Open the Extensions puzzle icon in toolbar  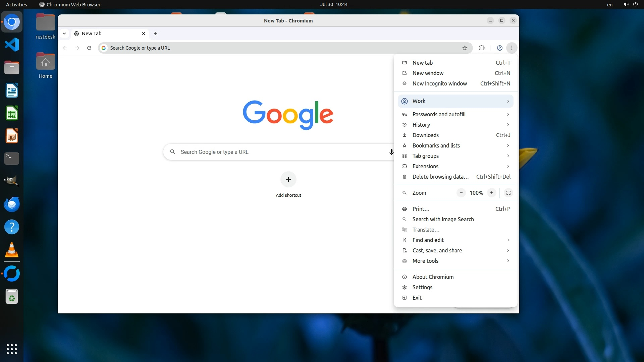[x=482, y=48]
